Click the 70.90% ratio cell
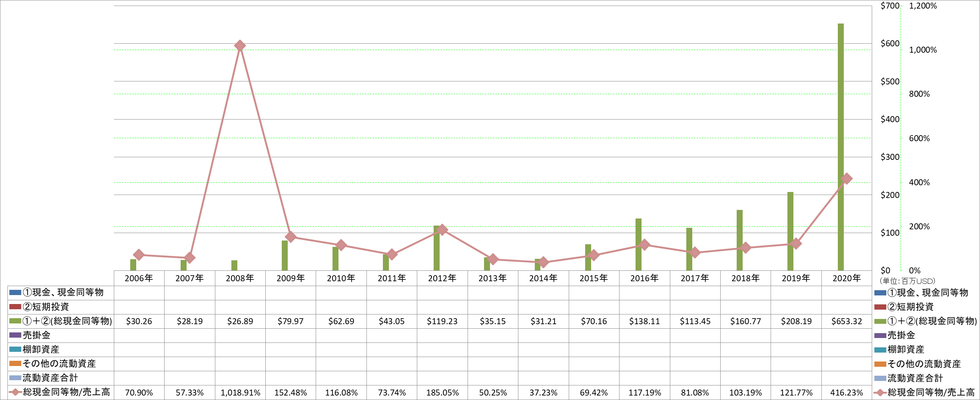The height and width of the screenshot is (400, 980). pyautogui.click(x=139, y=393)
